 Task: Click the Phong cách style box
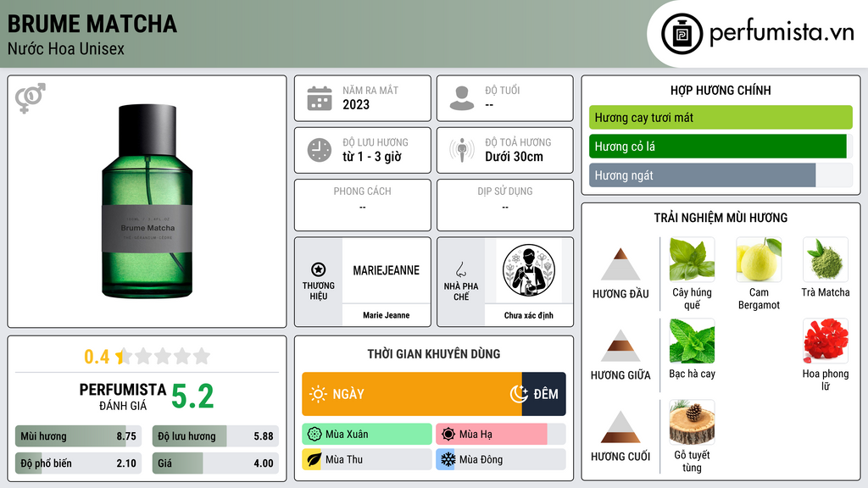point(363,205)
